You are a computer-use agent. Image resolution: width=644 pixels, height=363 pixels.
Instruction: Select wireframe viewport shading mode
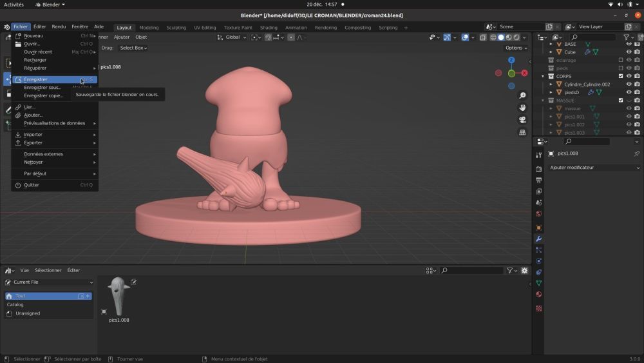click(x=493, y=37)
